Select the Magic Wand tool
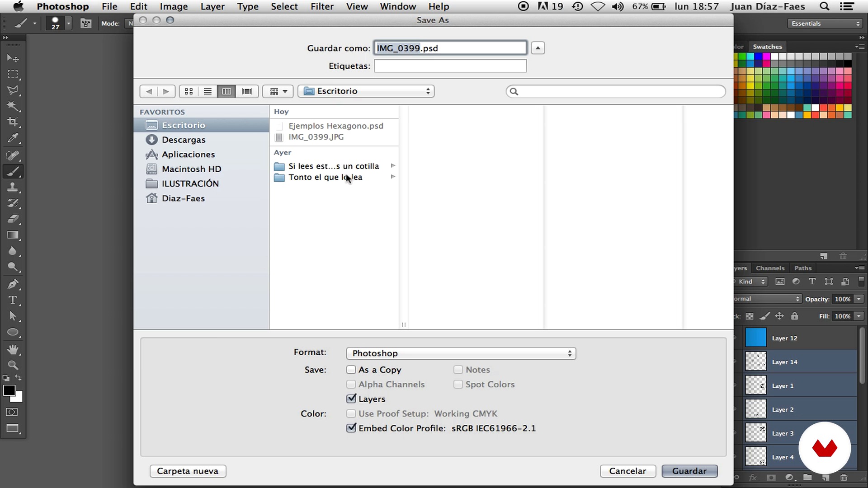Screen dimensions: 868x488 pos(13,106)
